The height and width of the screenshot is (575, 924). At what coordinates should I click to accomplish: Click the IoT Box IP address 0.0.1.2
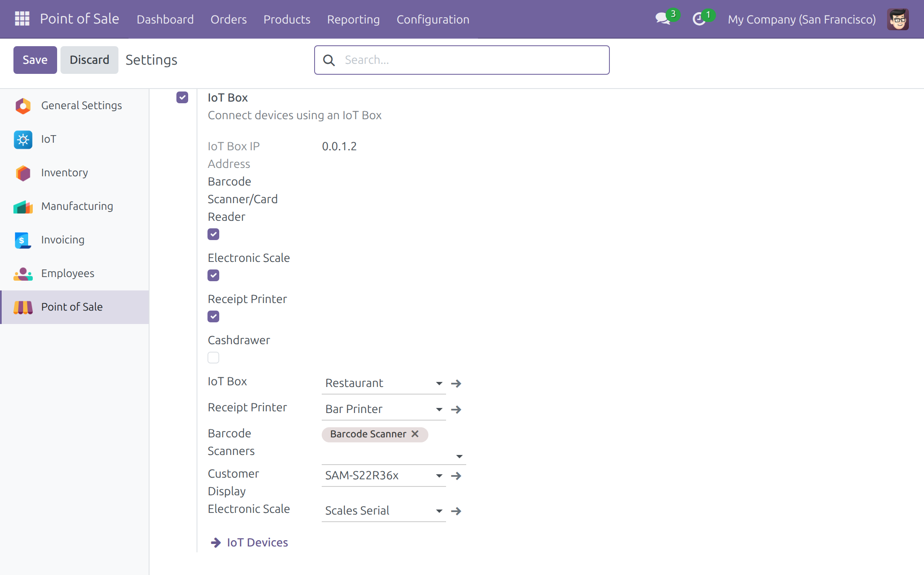pyautogui.click(x=339, y=146)
